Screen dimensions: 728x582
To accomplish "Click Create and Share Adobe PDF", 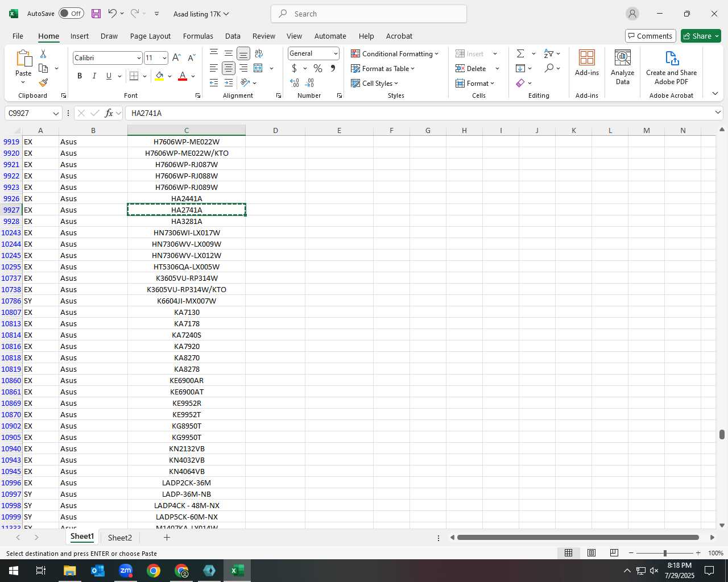I will coord(671,67).
